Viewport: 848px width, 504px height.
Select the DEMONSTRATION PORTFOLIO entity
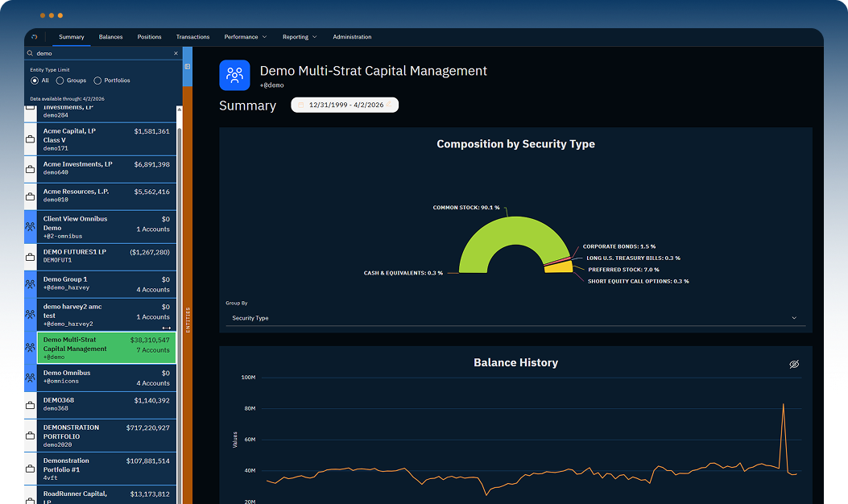coord(106,436)
